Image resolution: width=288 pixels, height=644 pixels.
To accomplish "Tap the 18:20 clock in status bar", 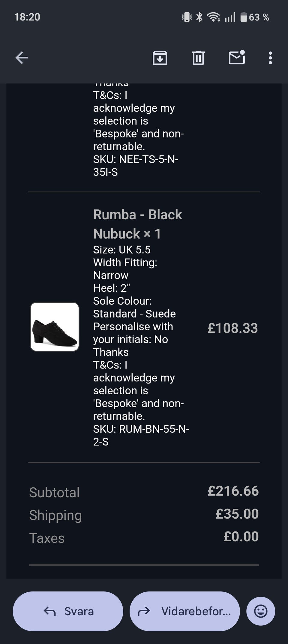I will click(27, 17).
